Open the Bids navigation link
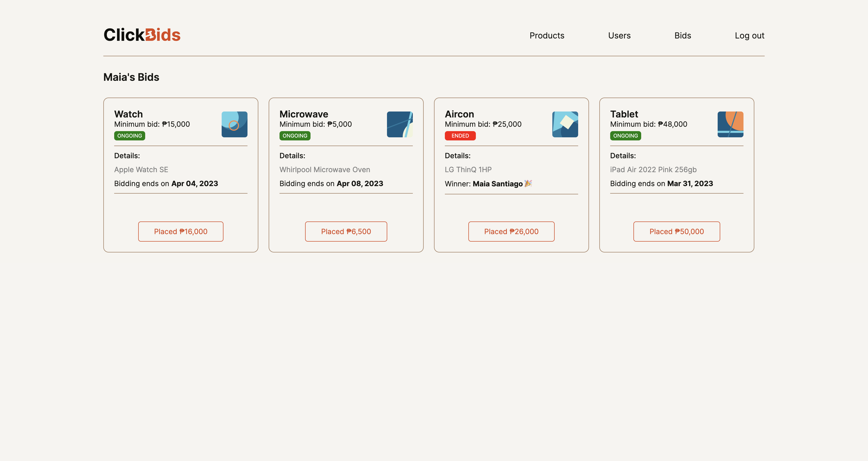Viewport: 868px width, 461px height. tap(682, 35)
